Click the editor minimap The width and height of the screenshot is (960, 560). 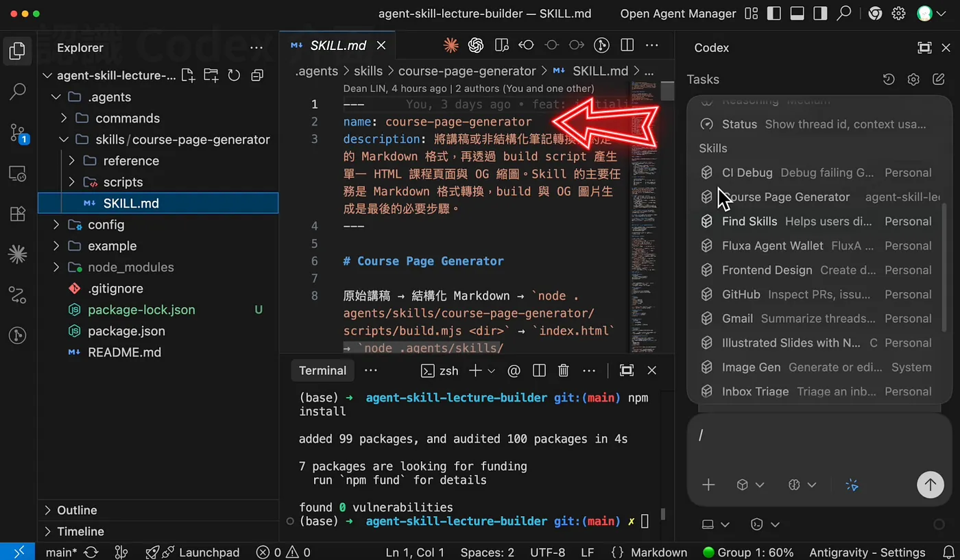click(645, 216)
